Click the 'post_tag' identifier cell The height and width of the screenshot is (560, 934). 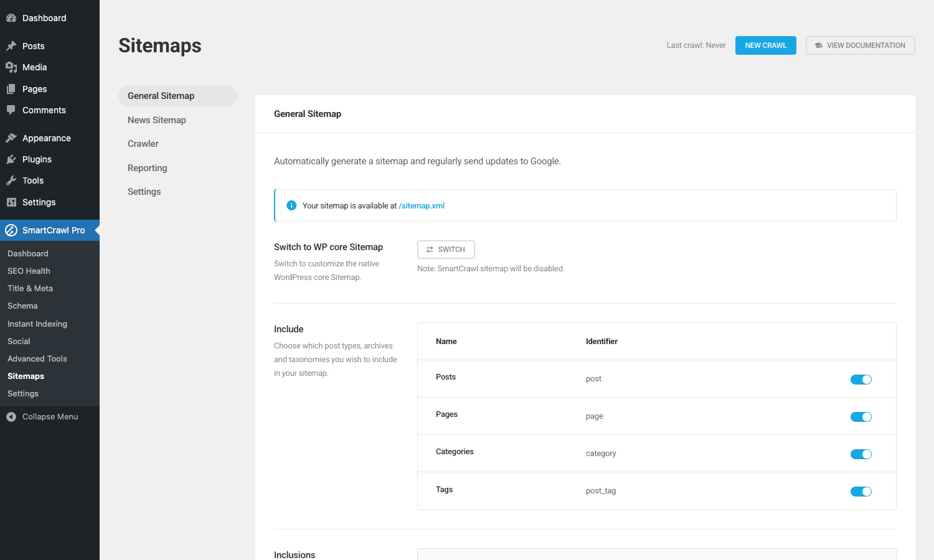(601, 491)
